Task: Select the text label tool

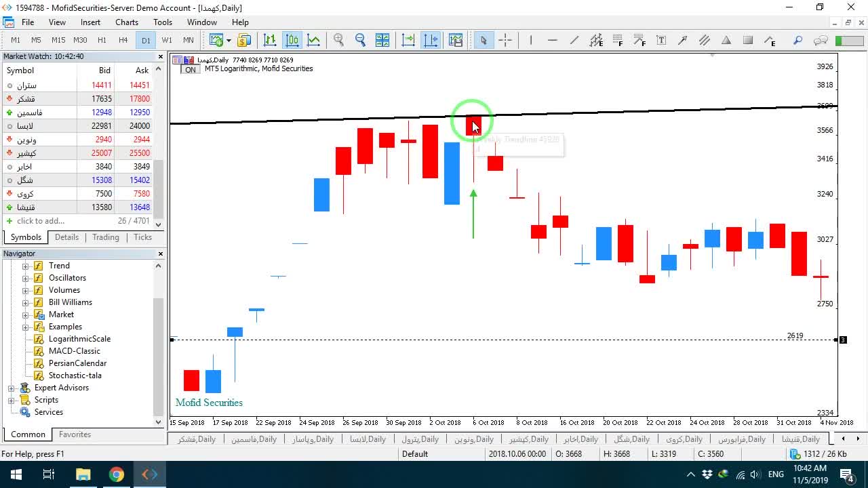Action: tap(661, 40)
